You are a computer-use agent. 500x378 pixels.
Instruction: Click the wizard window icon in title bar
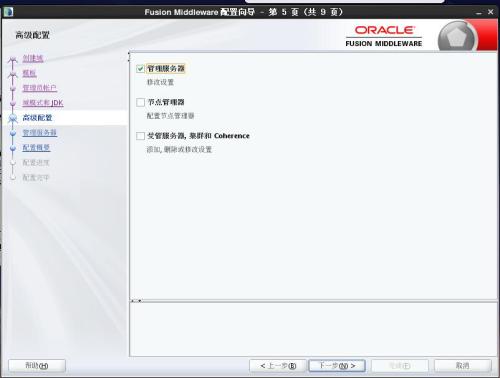point(8,12)
